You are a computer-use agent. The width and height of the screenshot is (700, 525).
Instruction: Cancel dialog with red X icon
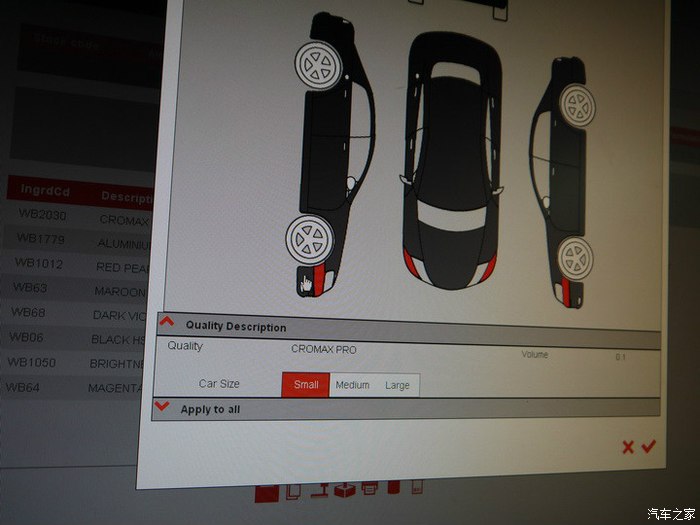click(x=628, y=447)
